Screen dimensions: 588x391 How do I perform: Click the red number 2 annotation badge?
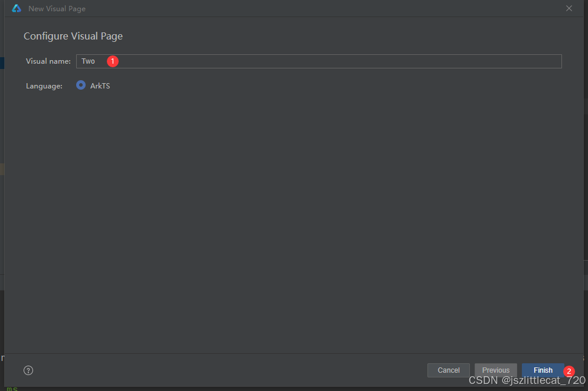[569, 372]
